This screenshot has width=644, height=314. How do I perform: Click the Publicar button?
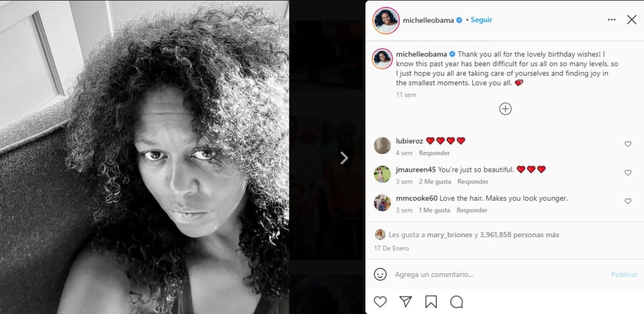[x=624, y=274]
